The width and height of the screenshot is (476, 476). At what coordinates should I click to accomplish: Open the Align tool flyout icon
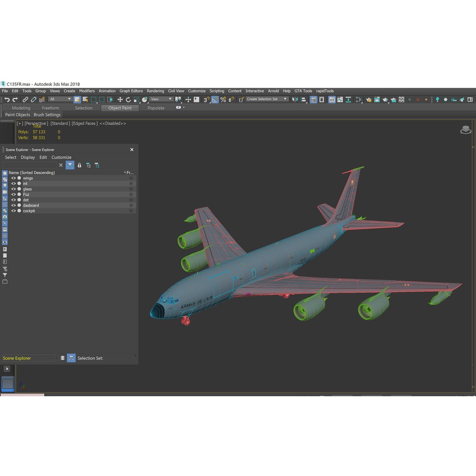pos(303,99)
